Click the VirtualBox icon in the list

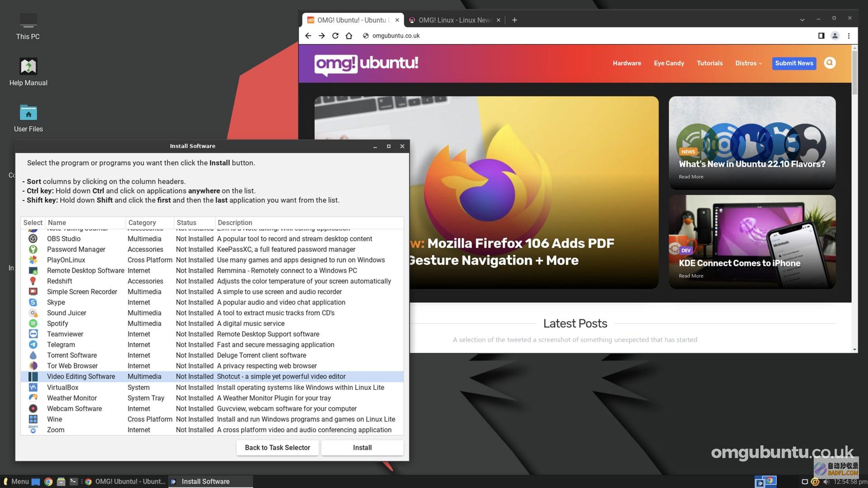(33, 387)
